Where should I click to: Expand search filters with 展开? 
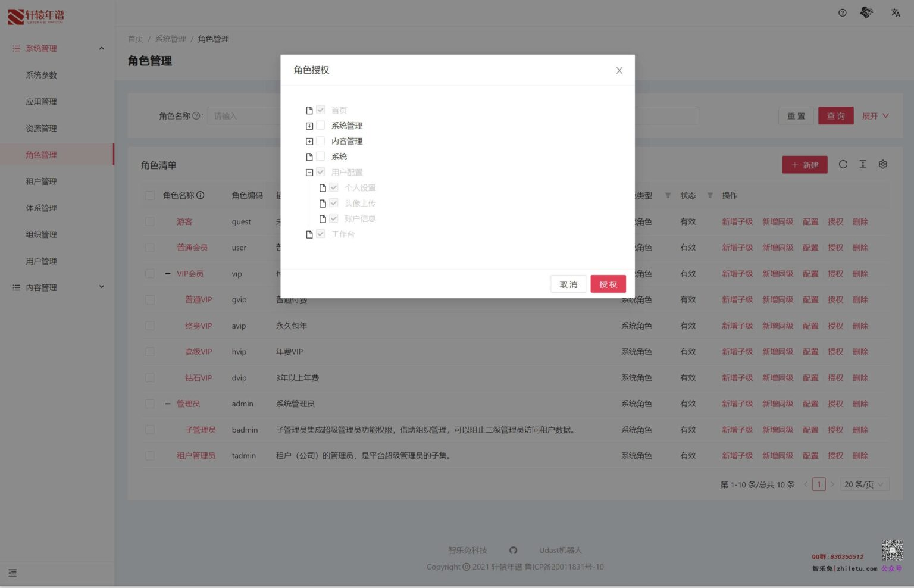pos(875,116)
